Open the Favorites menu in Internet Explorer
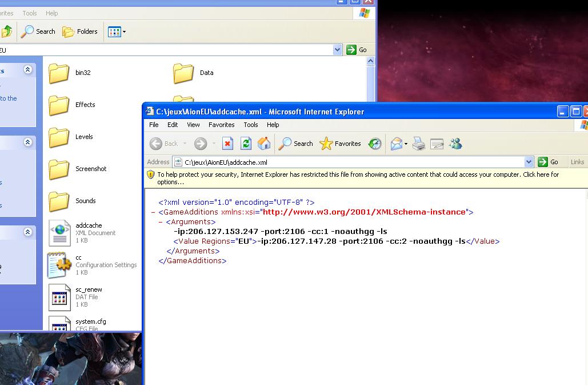The image size is (588, 385). pos(221,125)
